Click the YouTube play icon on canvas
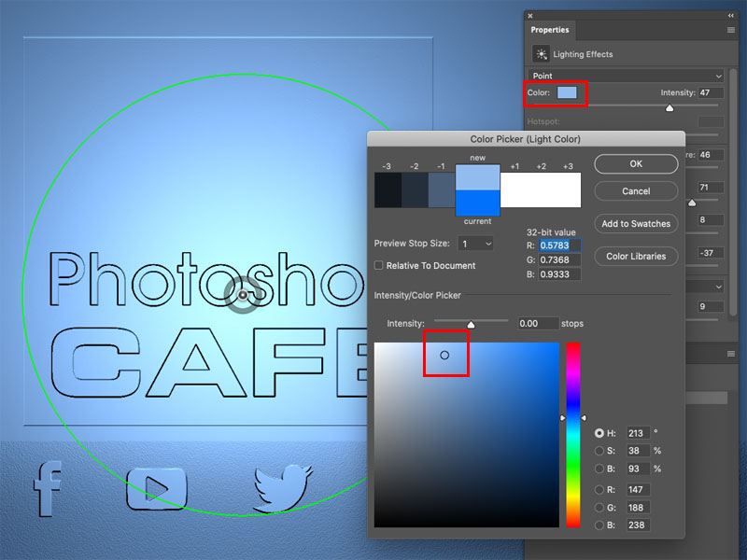 (x=157, y=488)
